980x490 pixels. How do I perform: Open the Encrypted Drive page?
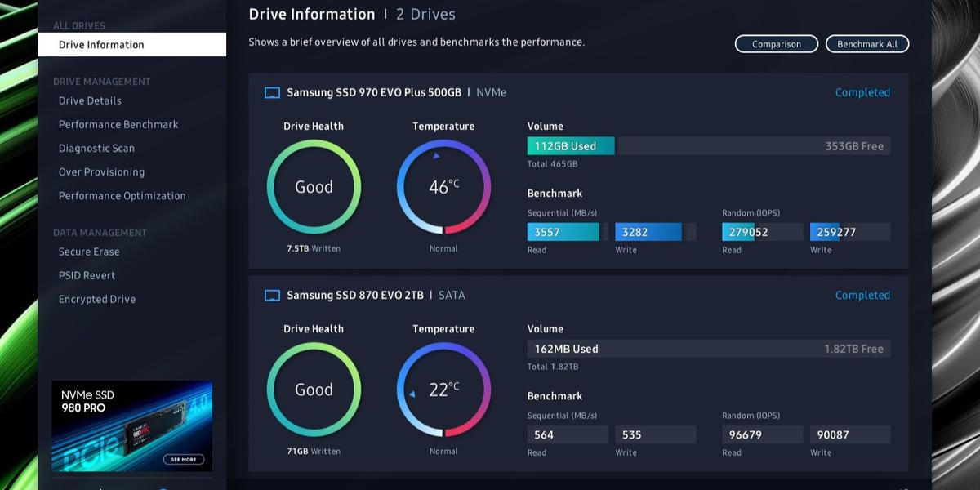(96, 299)
